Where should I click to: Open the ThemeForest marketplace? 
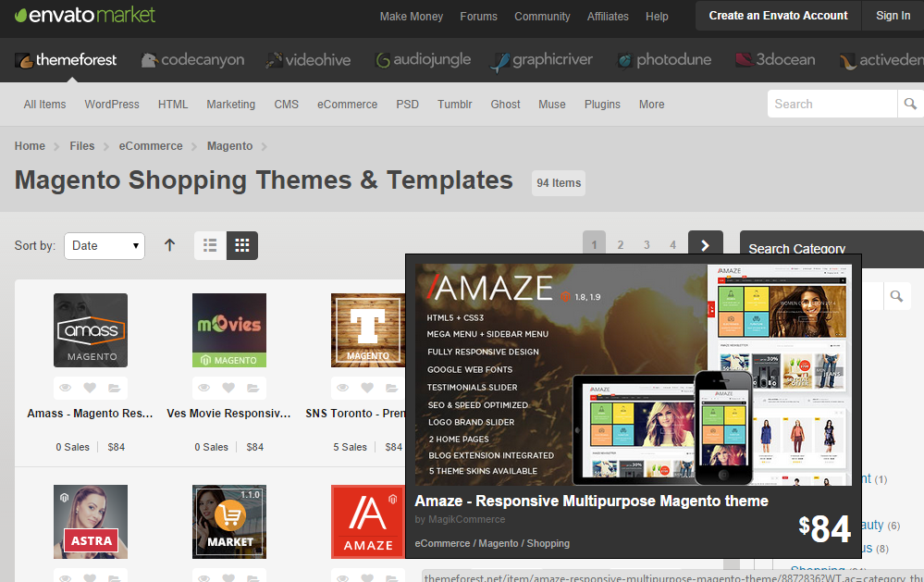(x=66, y=60)
